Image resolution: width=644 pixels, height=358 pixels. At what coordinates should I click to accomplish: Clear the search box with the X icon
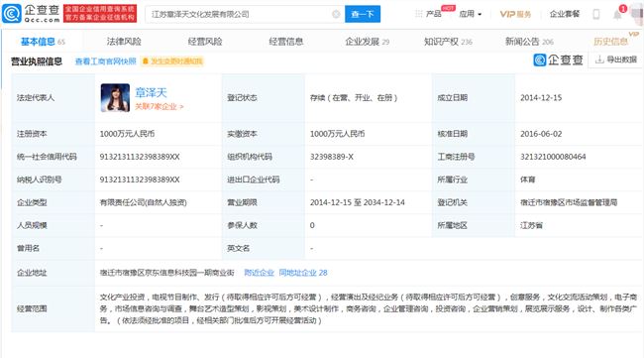(336, 15)
